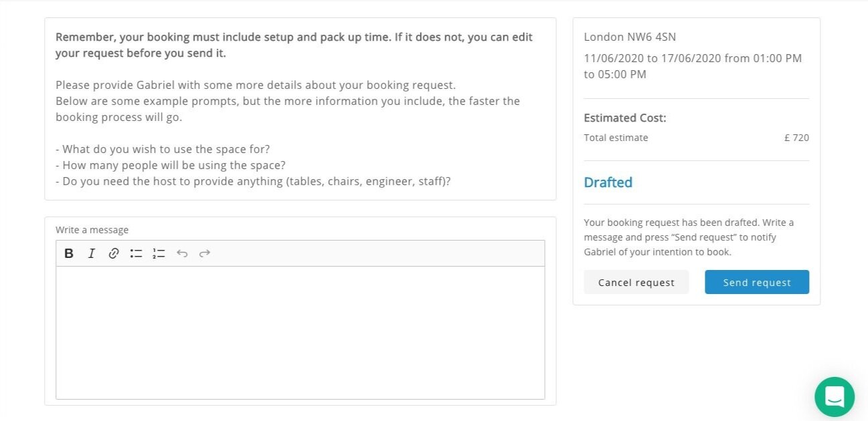Start a bulleted list in the message
Viewport: 868px width, 421px height.
136,253
